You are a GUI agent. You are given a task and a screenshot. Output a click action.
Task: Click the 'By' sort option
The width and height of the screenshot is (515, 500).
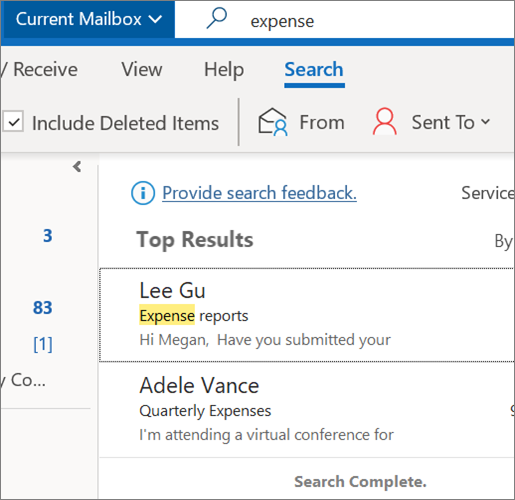click(503, 241)
